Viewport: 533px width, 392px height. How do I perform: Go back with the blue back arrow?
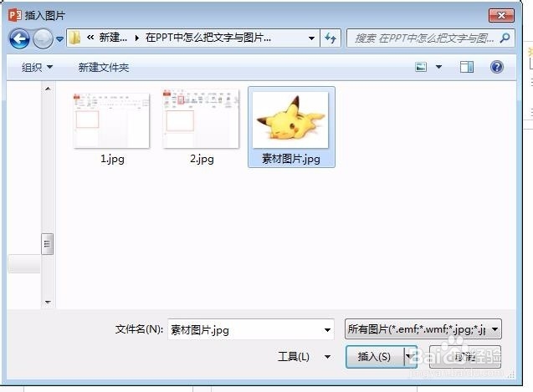(19, 38)
